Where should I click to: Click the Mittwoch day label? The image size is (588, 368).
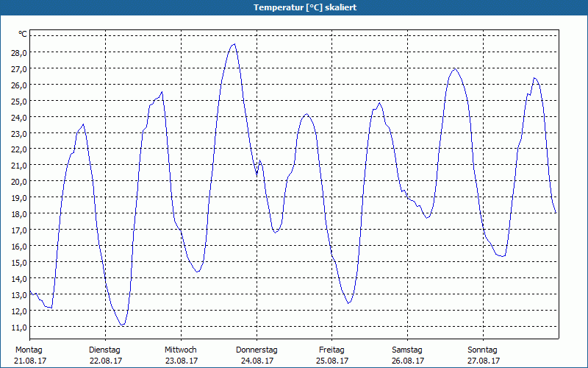coord(180,350)
